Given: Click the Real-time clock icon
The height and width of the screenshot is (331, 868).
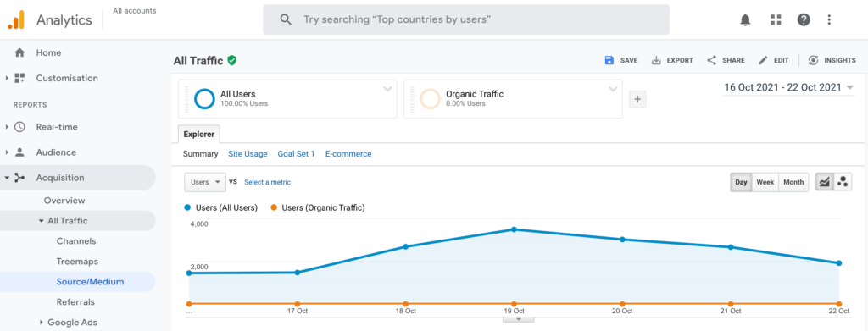Looking at the screenshot, I should pyautogui.click(x=20, y=127).
